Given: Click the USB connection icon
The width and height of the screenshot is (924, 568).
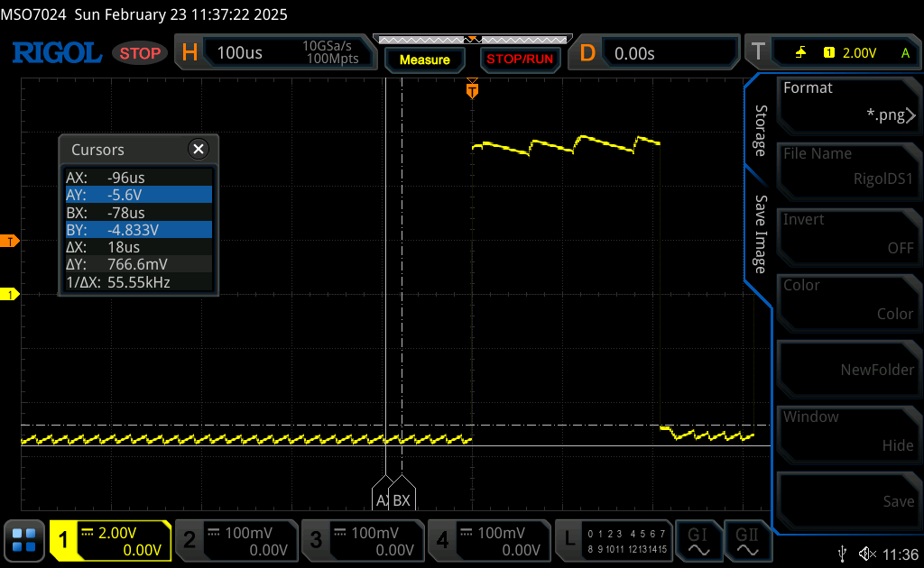Looking at the screenshot, I should 843,554.
